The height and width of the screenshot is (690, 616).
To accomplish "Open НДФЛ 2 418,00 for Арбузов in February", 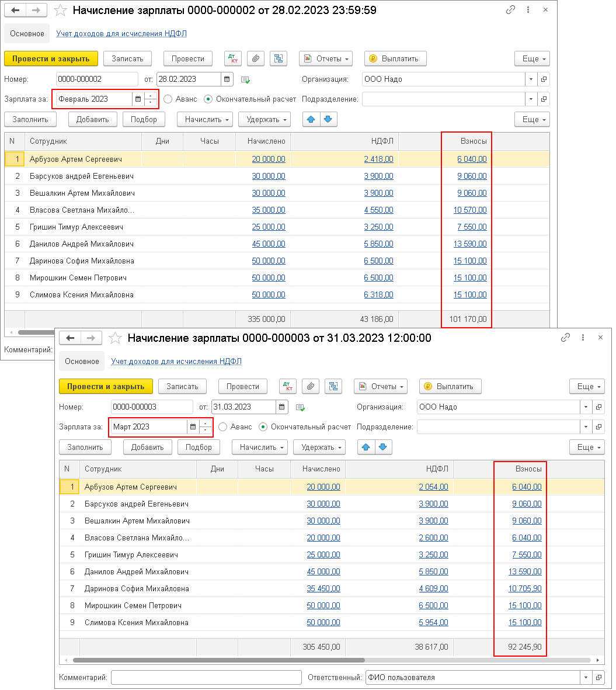I will click(x=378, y=160).
